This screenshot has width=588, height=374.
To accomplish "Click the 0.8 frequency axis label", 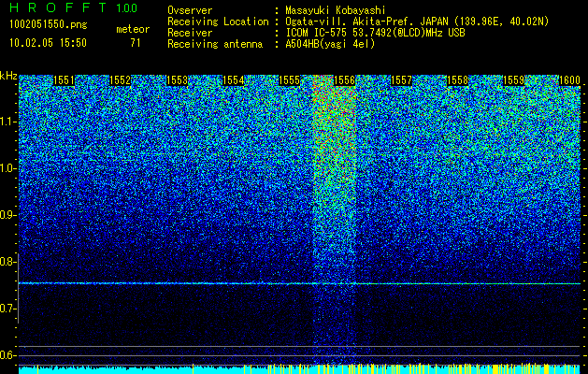I will 7,262.
